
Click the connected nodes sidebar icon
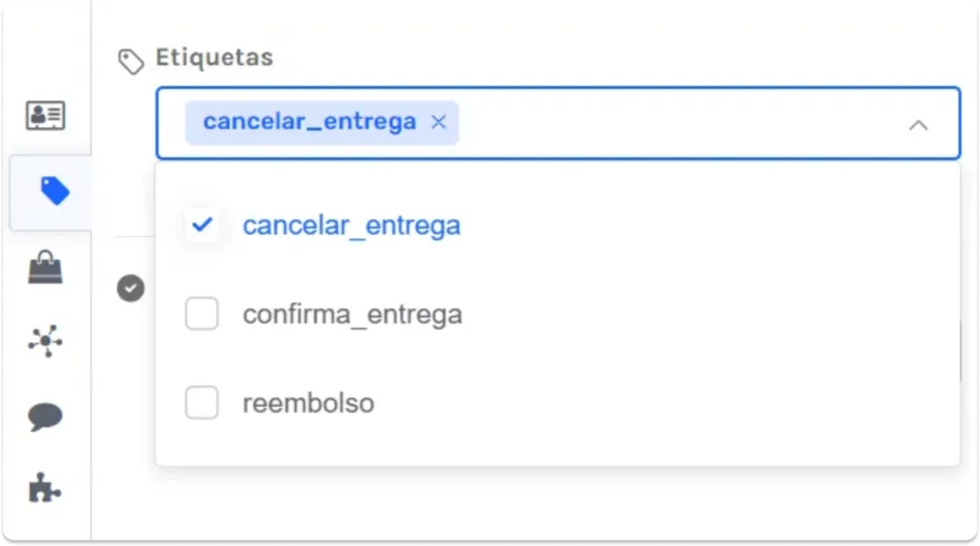pos(45,341)
